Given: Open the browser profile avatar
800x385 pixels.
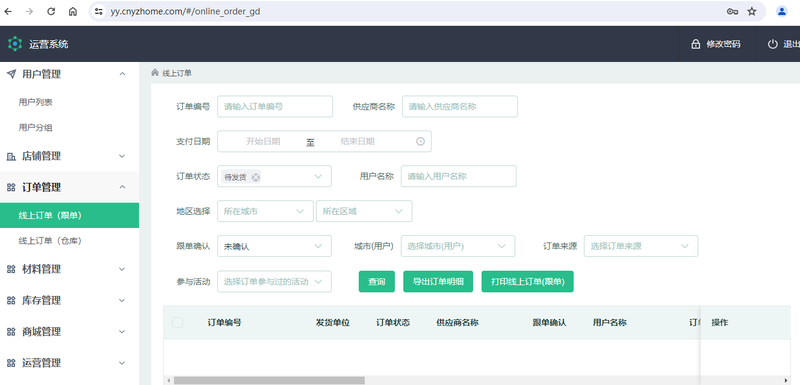Looking at the screenshot, I should [782, 11].
